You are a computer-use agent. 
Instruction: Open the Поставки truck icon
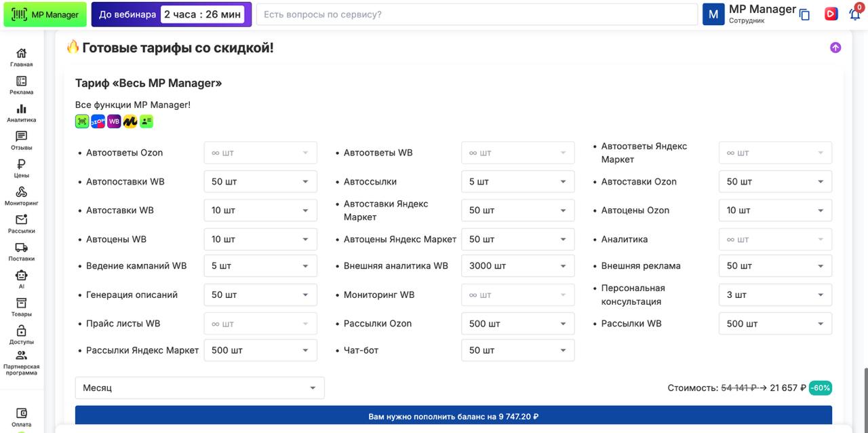pyautogui.click(x=21, y=252)
